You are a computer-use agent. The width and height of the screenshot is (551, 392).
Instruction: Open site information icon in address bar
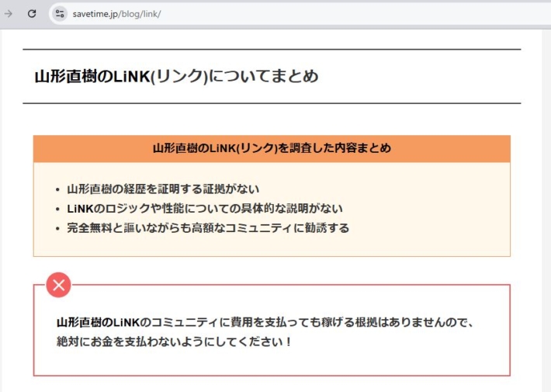pos(60,14)
